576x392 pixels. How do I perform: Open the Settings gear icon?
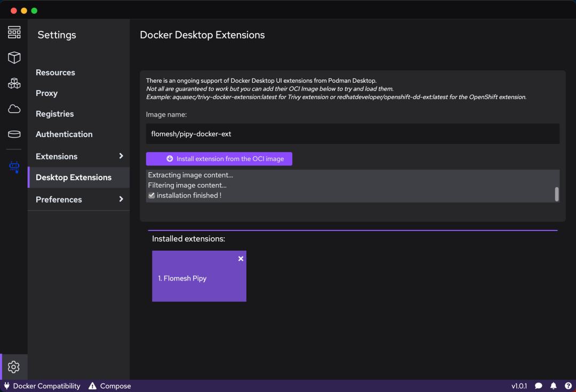(14, 366)
